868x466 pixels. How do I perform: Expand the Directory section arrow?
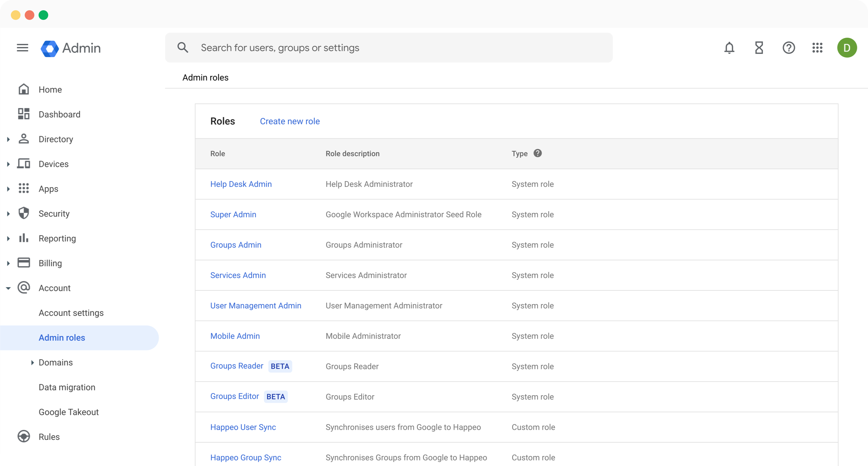point(8,139)
